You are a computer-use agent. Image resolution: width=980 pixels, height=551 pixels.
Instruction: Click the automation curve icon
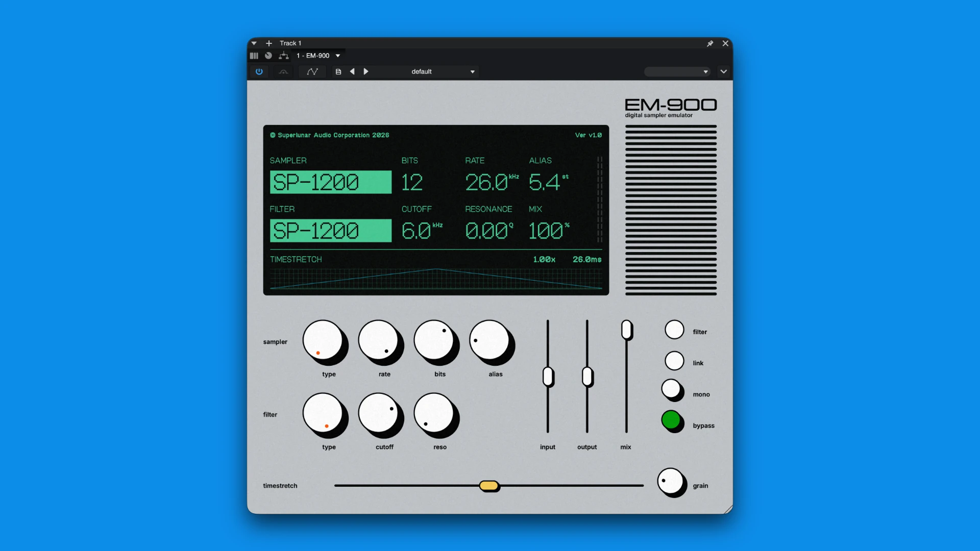tap(312, 71)
